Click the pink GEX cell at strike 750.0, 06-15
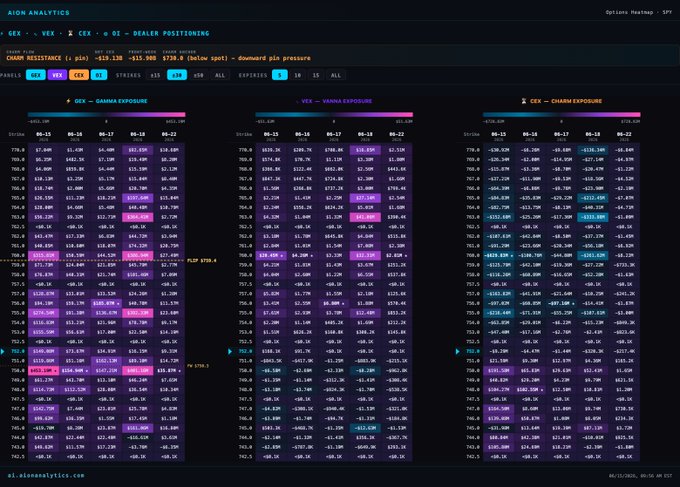The width and height of the screenshot is (680, 487). pyautogui.click(x=43, y=370)
